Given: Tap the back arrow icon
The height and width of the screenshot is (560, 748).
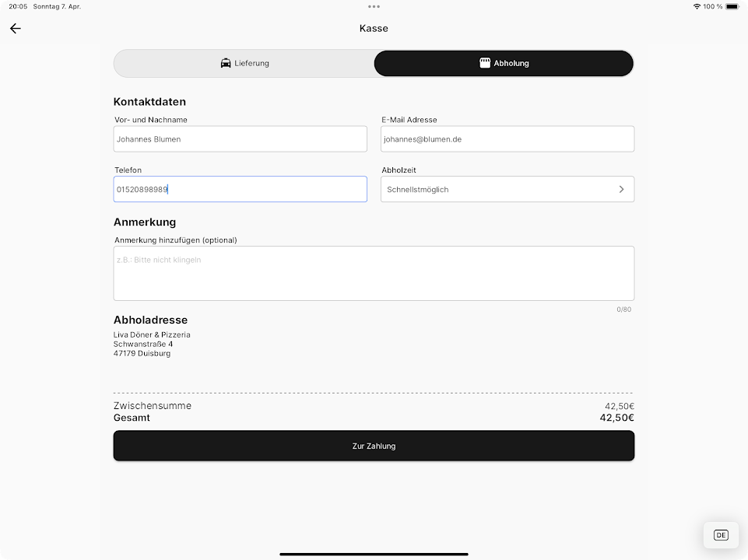Looking at the screenshot, I should tap(16, 29).
